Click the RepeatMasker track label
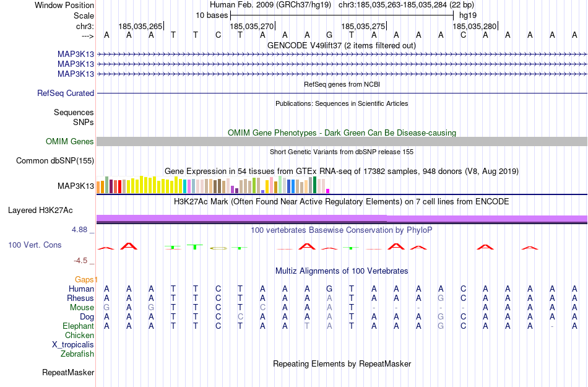 68,372
